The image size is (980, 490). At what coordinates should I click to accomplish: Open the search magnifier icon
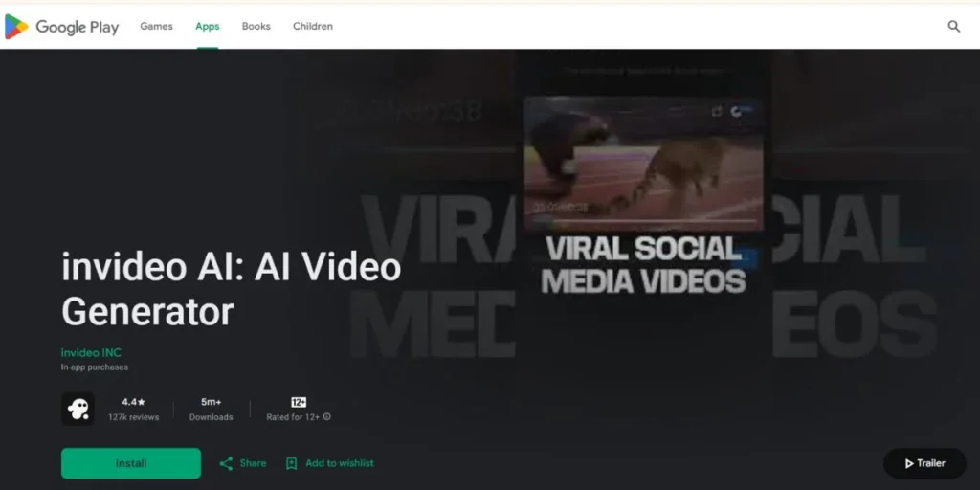click(954, 26)
